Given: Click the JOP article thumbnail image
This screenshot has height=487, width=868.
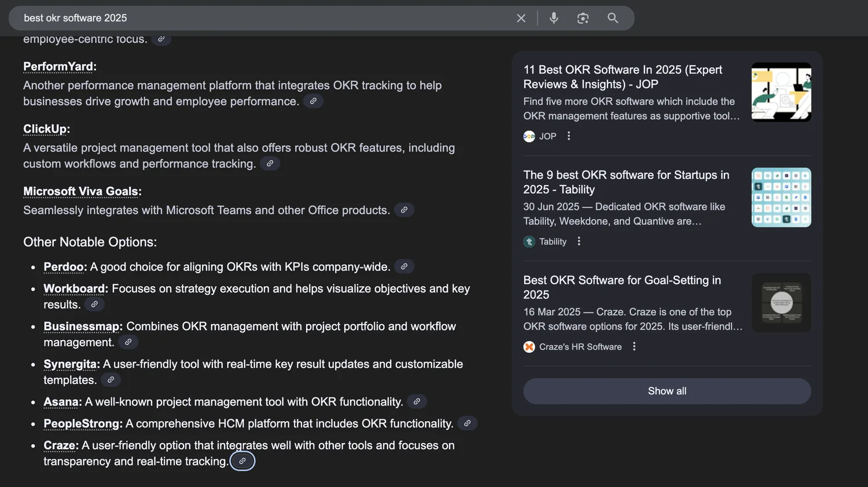Looking at the screenshot, I should pos(781,92).
